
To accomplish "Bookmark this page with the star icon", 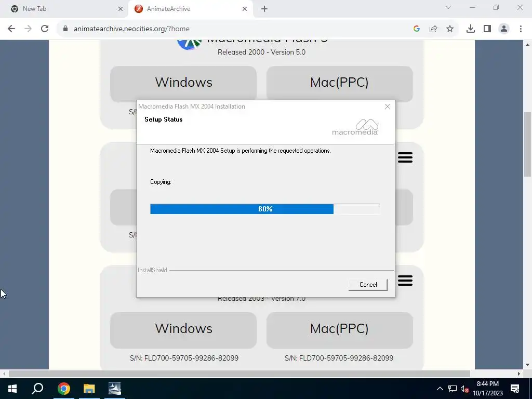I will point(450,29).
